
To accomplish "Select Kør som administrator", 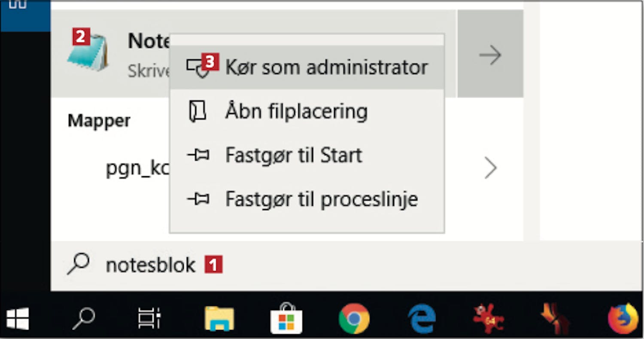I will point(307,67).
